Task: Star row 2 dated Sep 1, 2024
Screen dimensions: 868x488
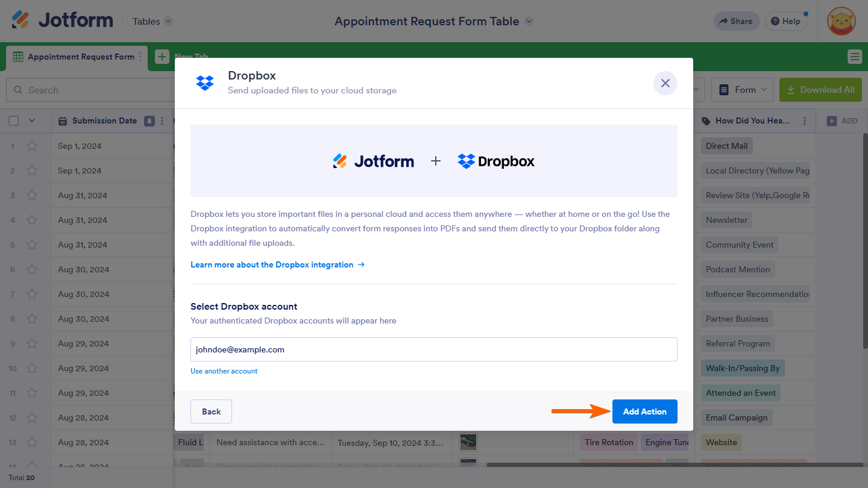Action: coord(32,170)
